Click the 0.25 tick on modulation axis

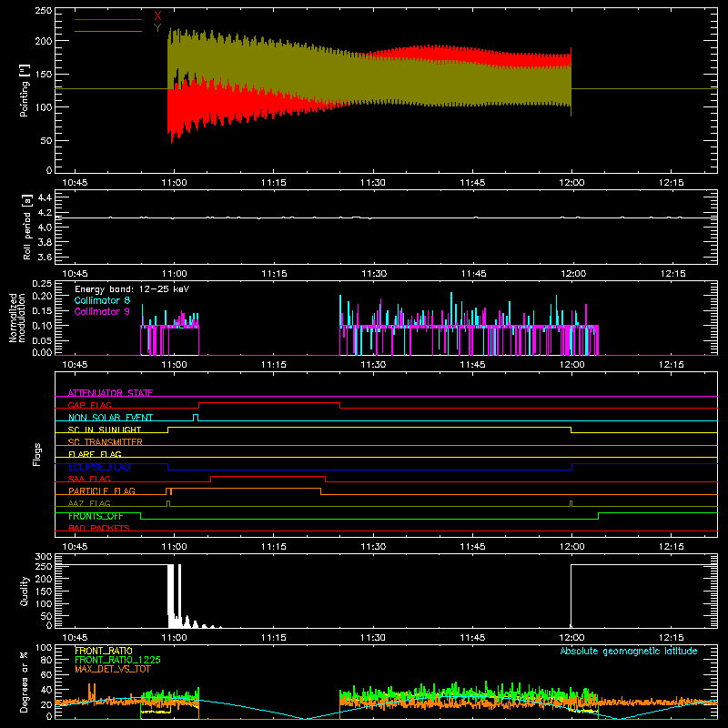click(x=42, y=284)
